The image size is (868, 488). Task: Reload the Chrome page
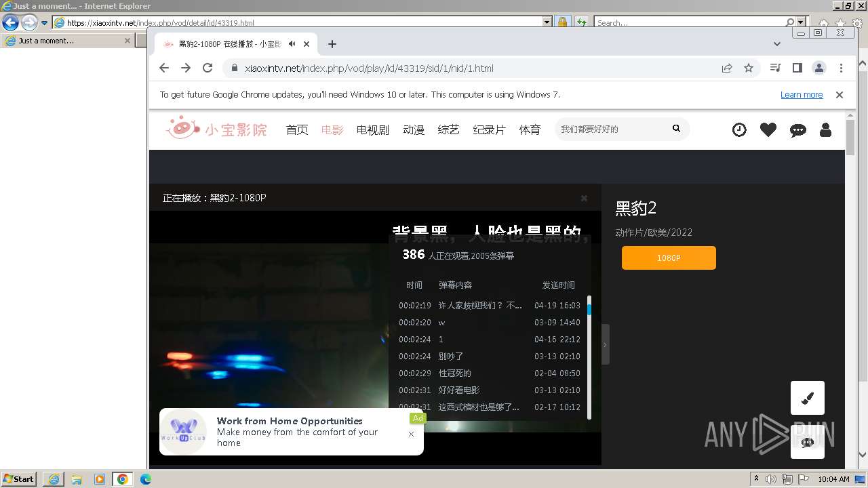point(208,68)
